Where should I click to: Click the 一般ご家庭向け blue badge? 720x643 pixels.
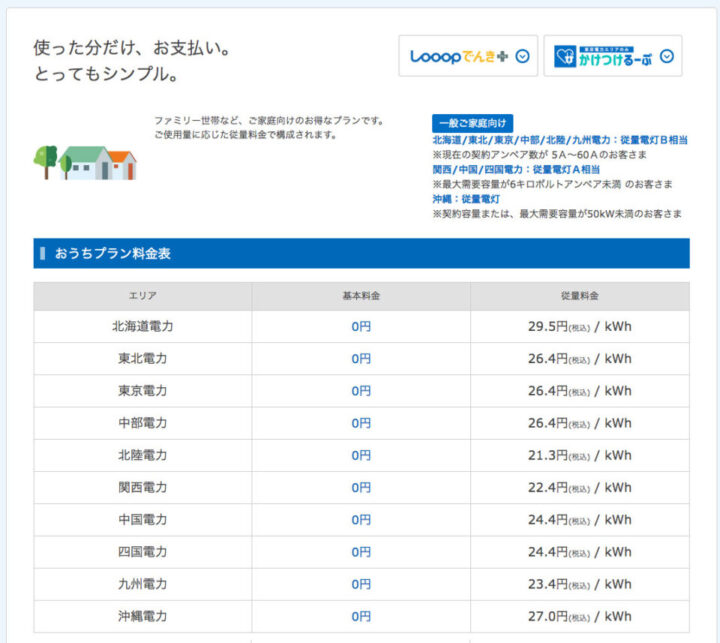[472, 123]
